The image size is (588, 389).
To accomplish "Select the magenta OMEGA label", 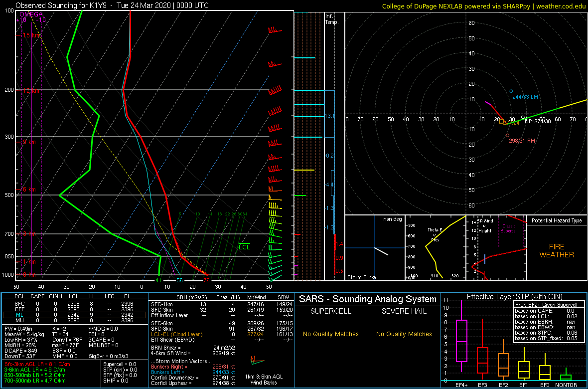I will pyautogui.click(x=31, y=14).
